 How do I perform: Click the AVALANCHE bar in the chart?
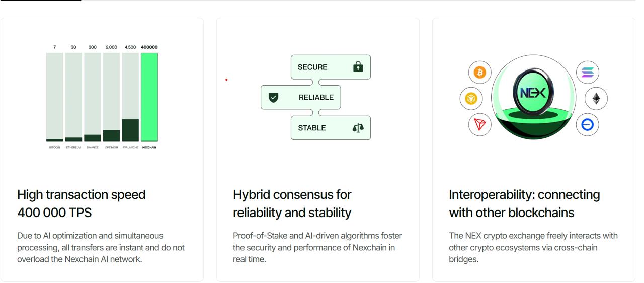click(x=130, y=97)
